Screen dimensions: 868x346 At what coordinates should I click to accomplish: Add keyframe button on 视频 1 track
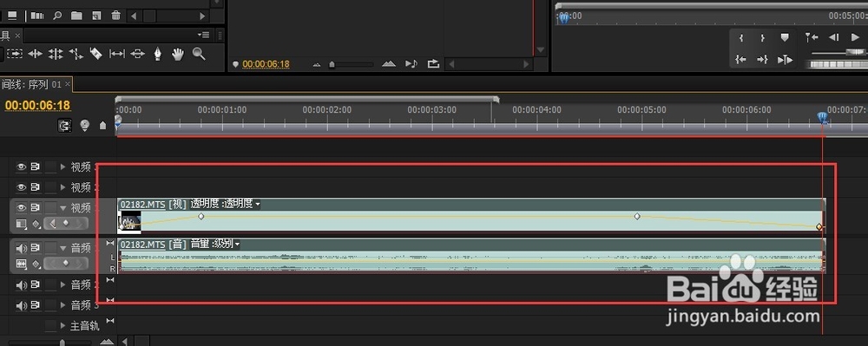tap(66, 224)
